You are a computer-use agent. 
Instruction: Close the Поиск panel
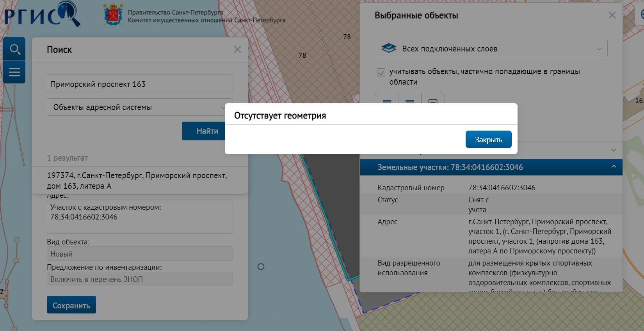click(x=237, y=50)
